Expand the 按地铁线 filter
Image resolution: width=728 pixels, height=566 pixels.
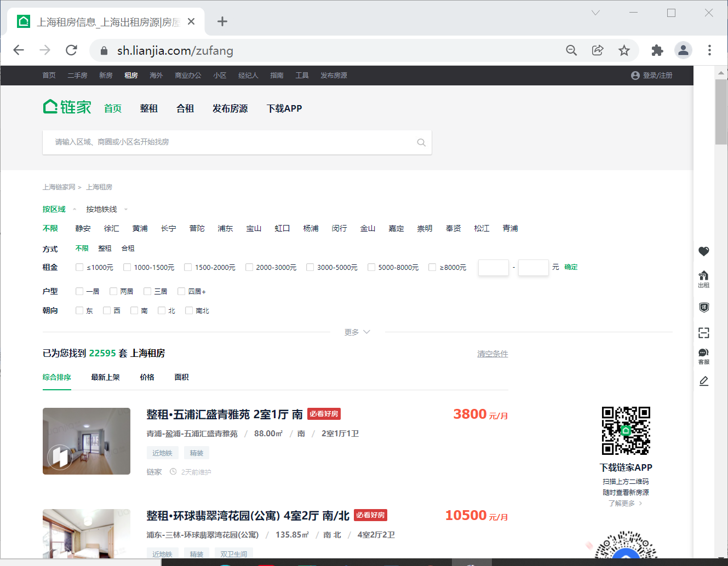(x=107, y=209)
